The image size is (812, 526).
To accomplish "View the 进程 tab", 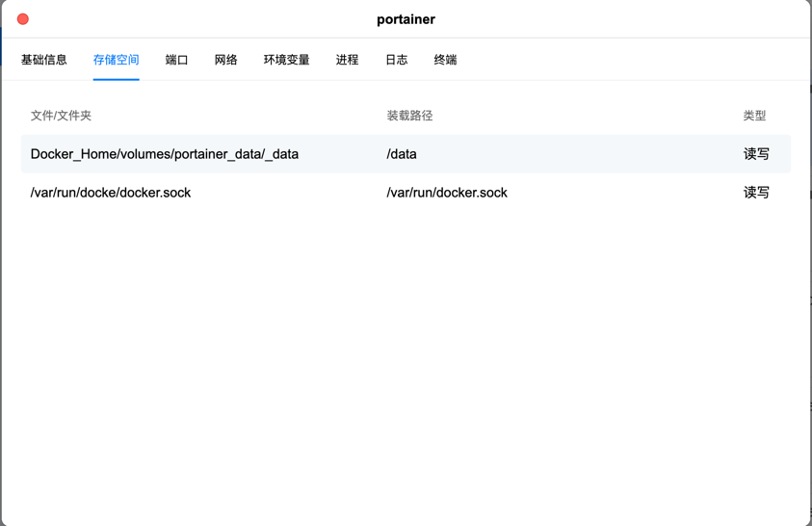I will click(347, 60).
